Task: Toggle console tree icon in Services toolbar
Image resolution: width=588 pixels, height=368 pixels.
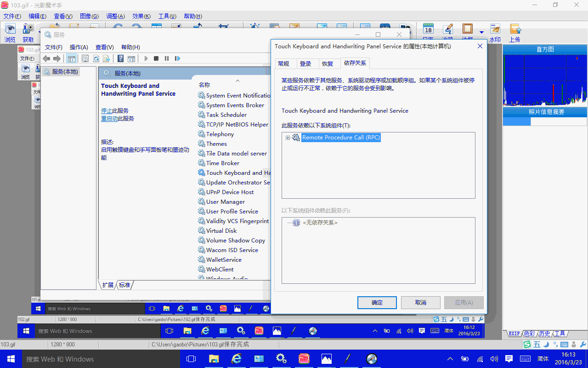Action: coord(71,58)
